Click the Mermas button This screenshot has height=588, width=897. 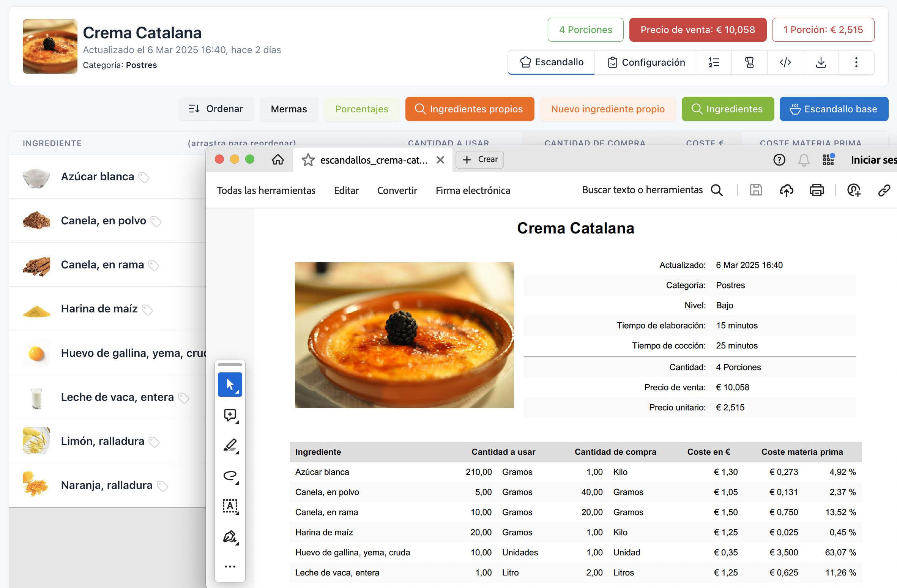pyautogui.click(x=289, y=109)
